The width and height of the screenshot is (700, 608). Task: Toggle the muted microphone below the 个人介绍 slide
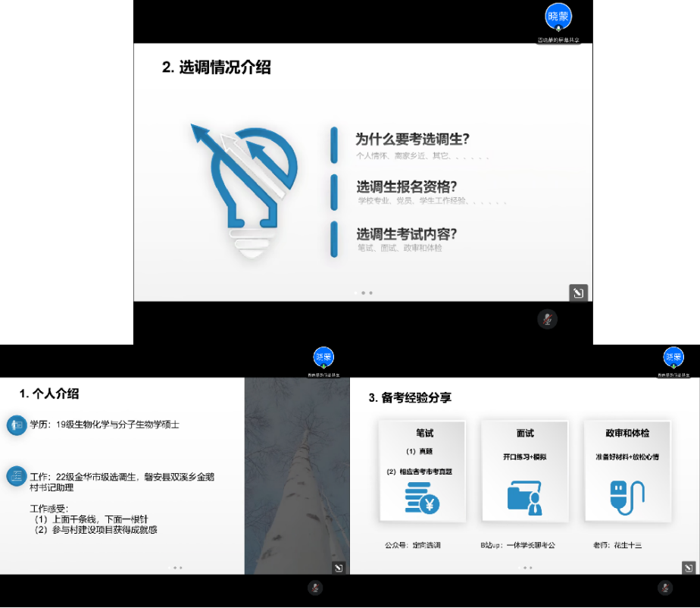[315, 588]
